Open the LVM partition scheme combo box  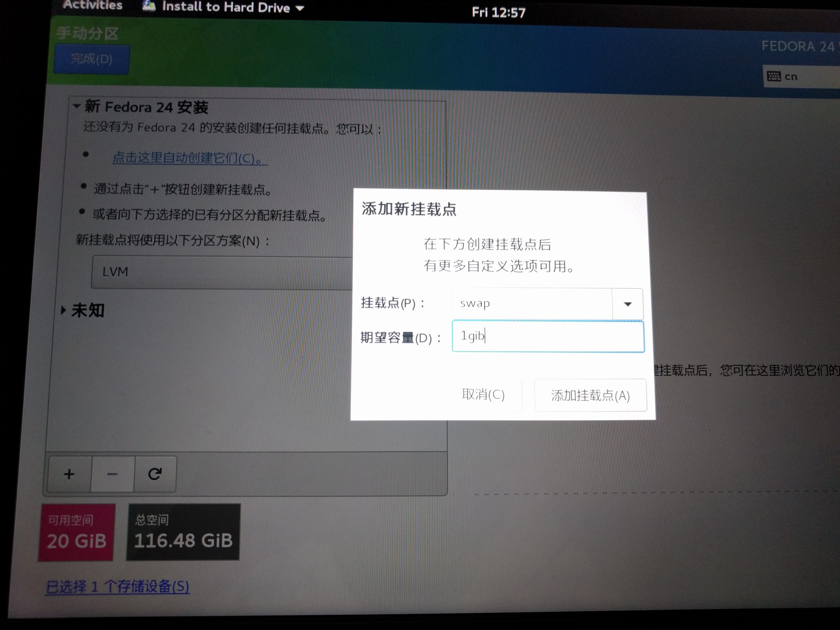click(222, 272)
